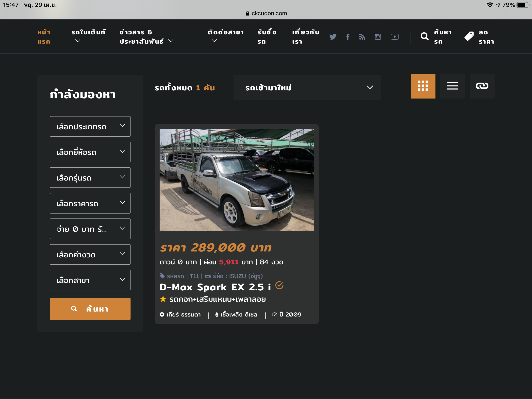Click the chain link view icon
Viewport: 532px width, 399px height.
[x=482, y=86]
